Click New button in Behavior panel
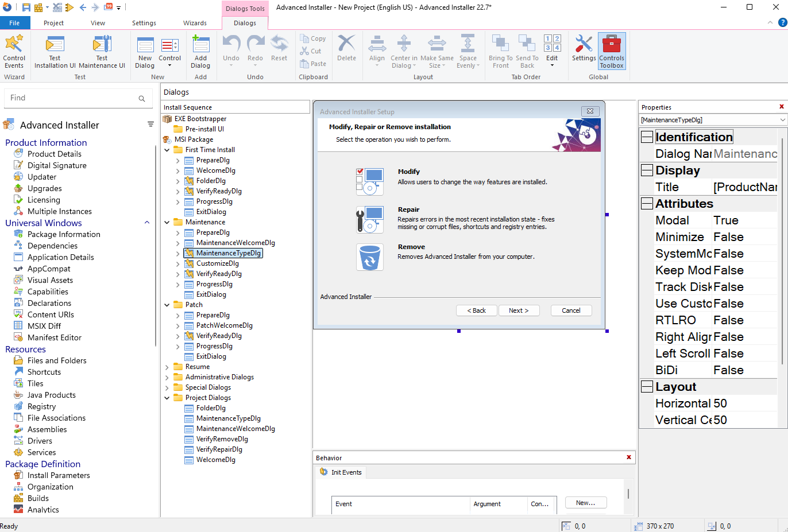Screen dimensions: 788x532 [586, 503]
